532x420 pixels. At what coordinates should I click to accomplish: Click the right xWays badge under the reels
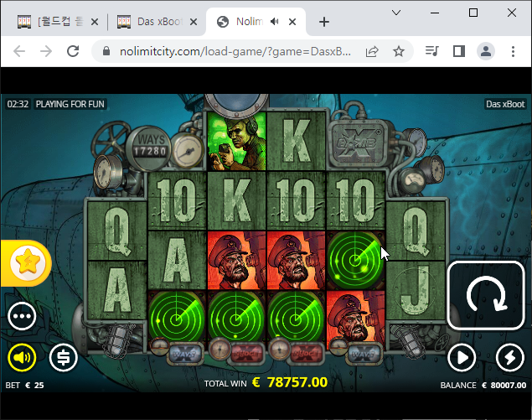(364, 354)
